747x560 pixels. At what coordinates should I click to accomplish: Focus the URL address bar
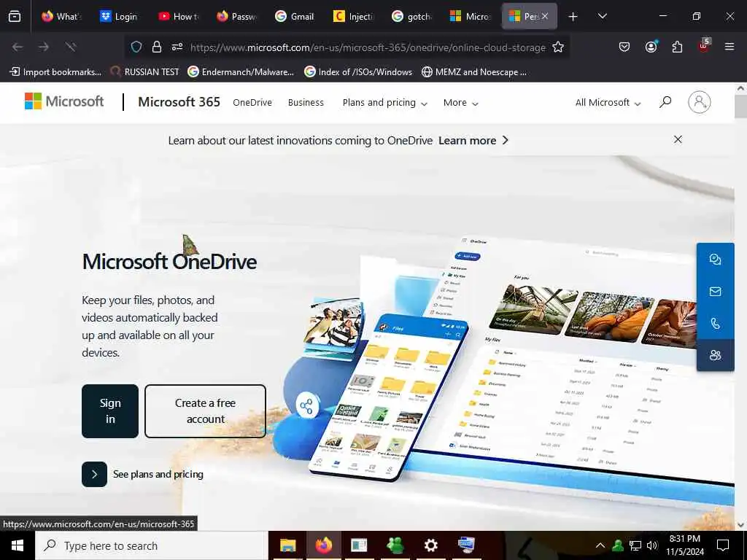pos(368,47)
